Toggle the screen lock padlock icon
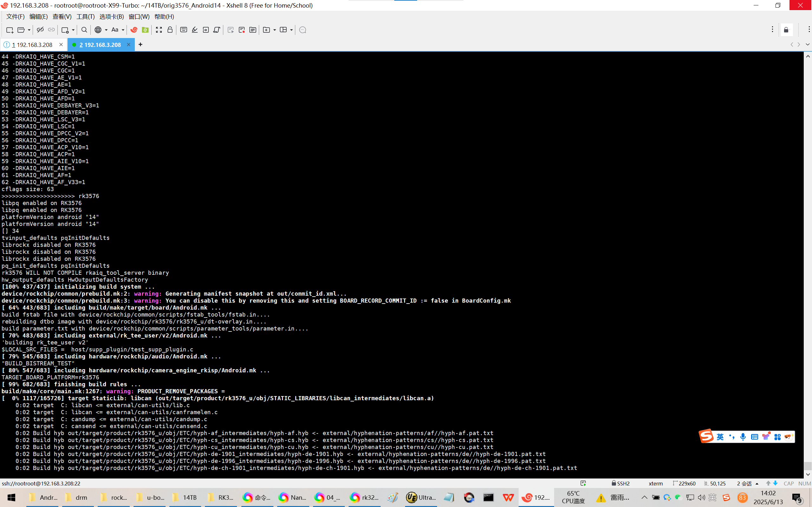The image size is (812, 507). click(x=170, y=30)
